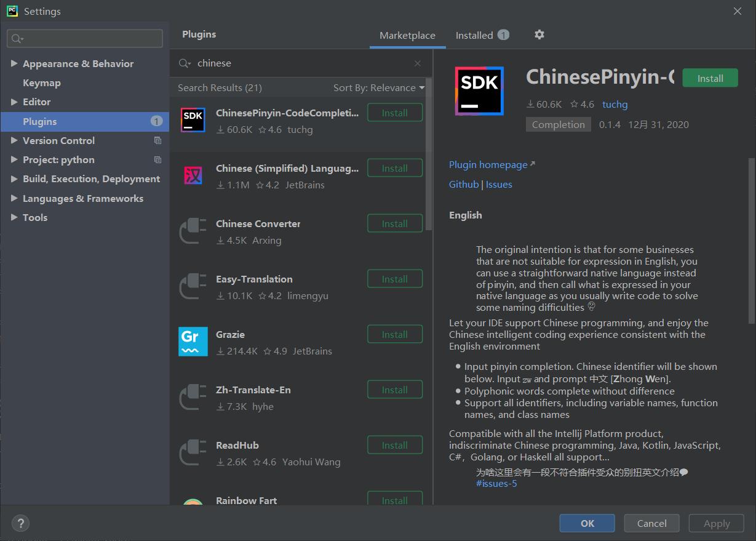Install the Chinese Converter plugin
756x541 pixels.
[x=395, y=223]
